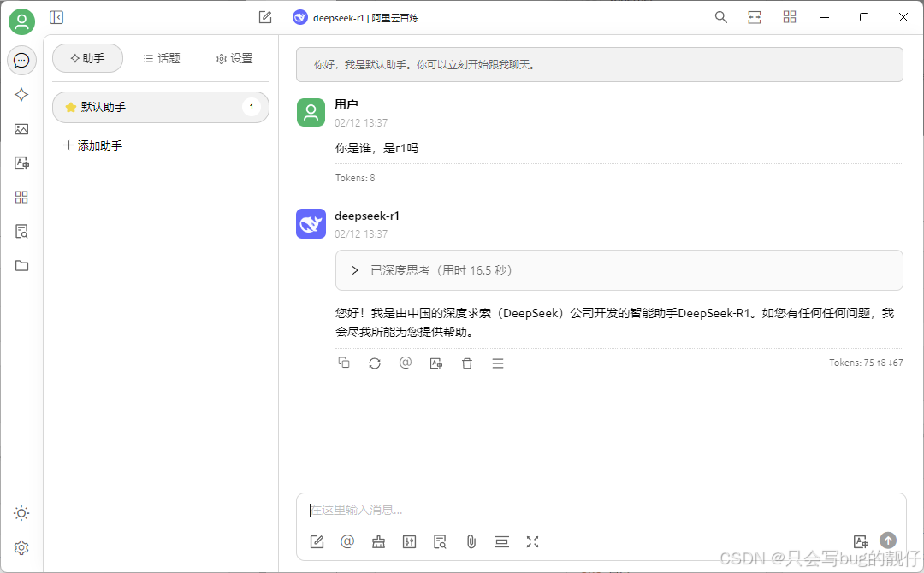
Task: Open parameter sliders icon in input toolbar
Action: tap(410, 542)
